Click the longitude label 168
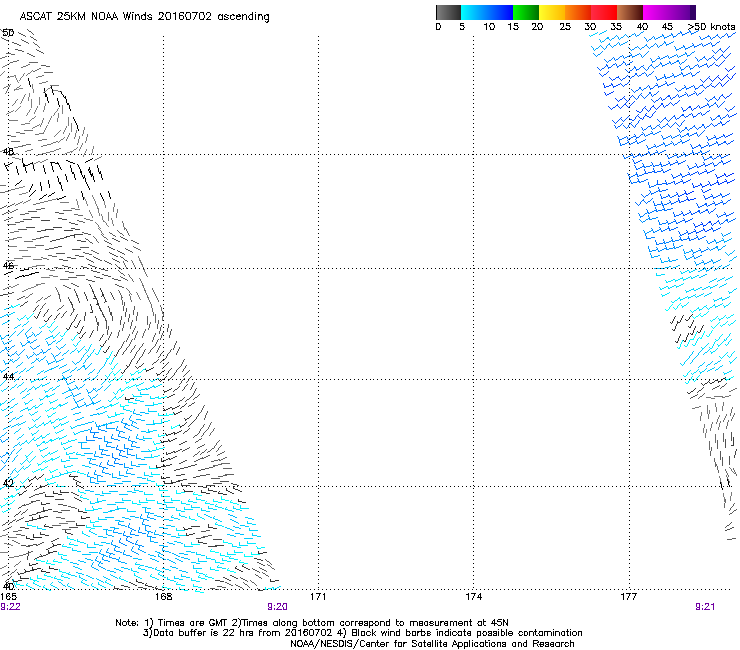 (163, 597)
